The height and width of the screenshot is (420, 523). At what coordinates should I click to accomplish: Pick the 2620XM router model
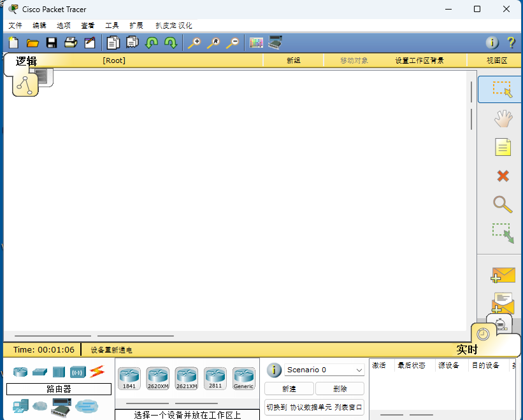tap(158, 379)
